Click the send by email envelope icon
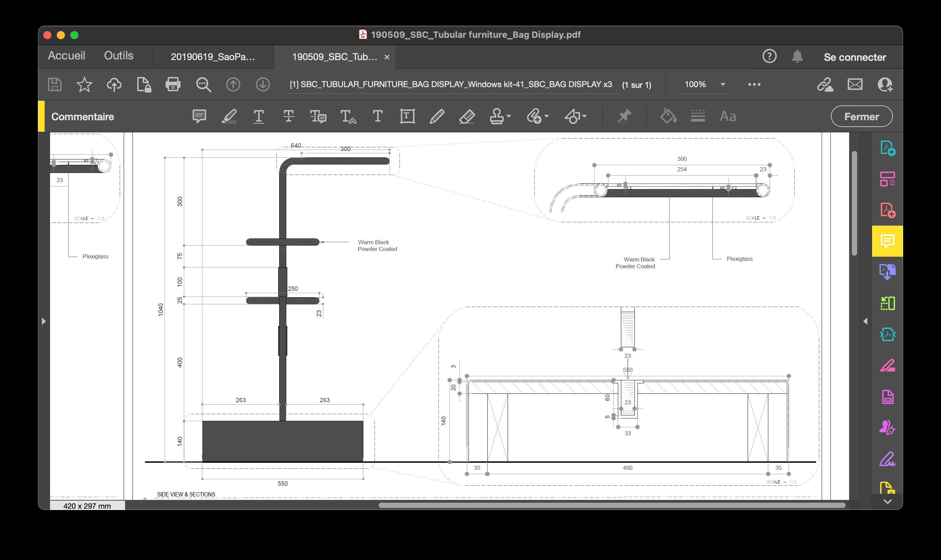Screen dimensions: 941x560 click(x=854, y=84)
